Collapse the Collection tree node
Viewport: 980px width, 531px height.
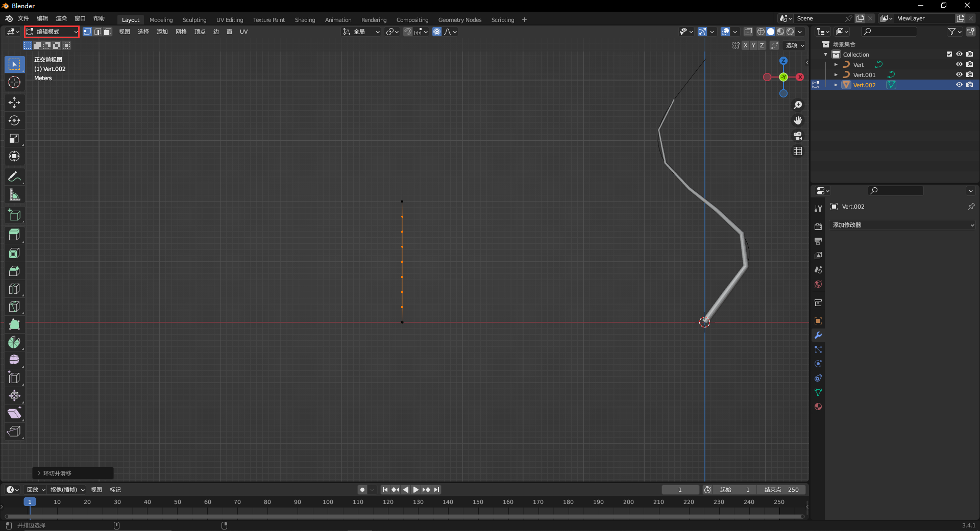(x=826, y=55)
